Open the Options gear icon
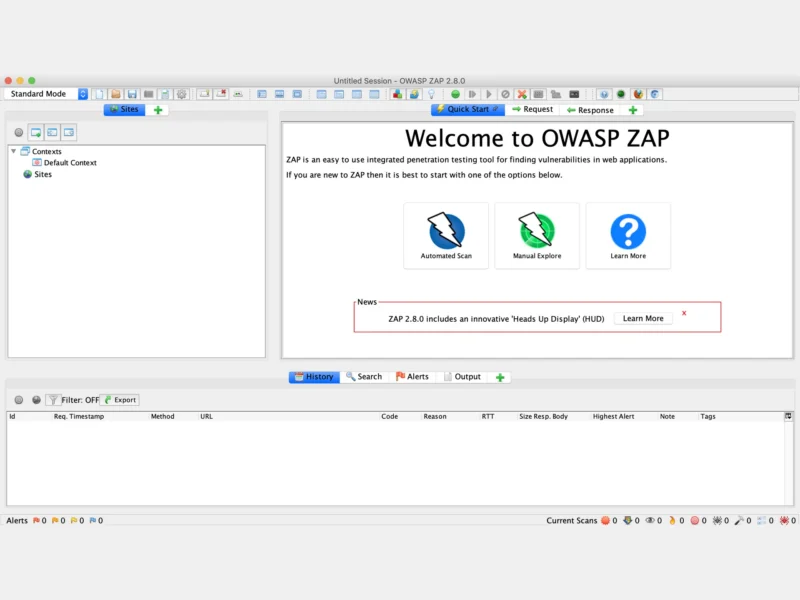 pos(181,94)
